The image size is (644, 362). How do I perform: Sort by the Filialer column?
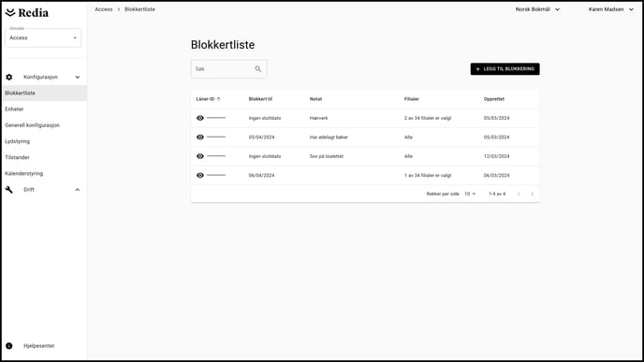click(x=412, y=99)
